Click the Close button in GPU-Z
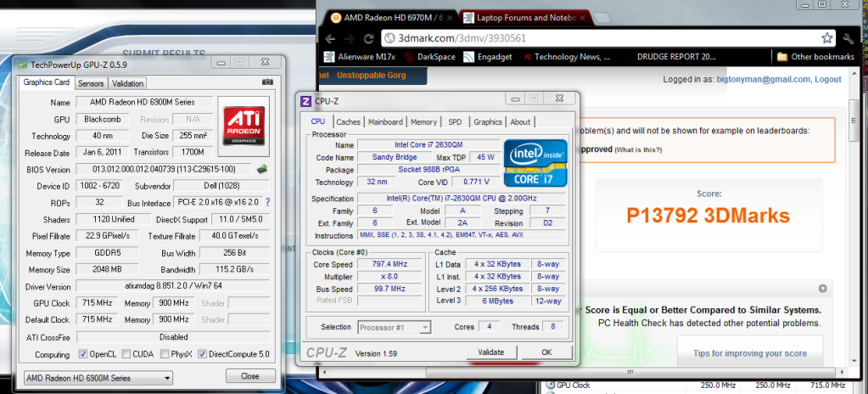Viewport: 868px width, 394px height. (x=250, y=375)
